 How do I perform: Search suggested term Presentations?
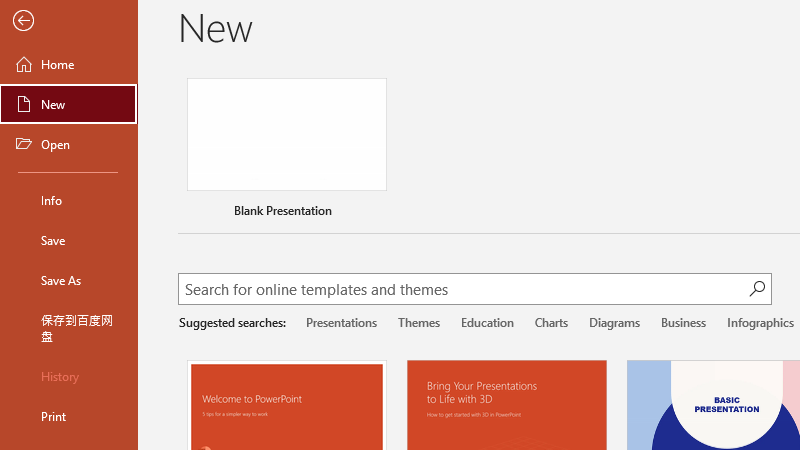[x=341, y=323]
